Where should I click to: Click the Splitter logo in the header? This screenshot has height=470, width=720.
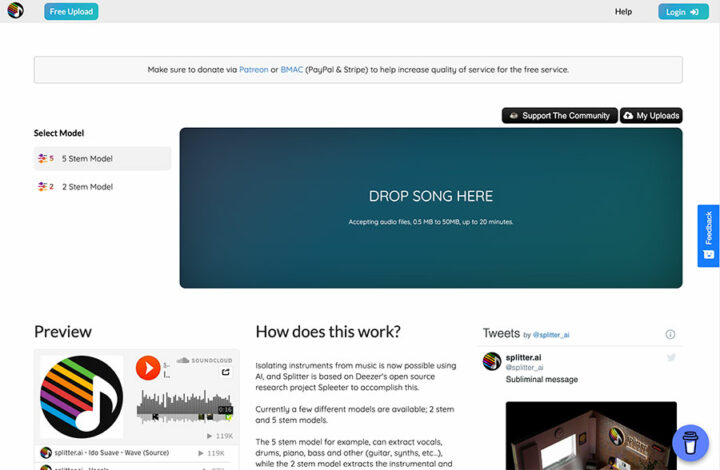(15, 12)
